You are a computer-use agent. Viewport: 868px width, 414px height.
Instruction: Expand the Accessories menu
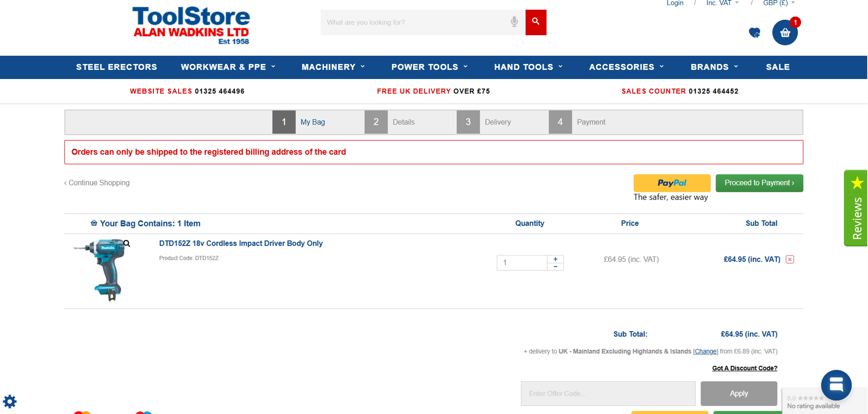pyautogui.click(x=626, y=67)
